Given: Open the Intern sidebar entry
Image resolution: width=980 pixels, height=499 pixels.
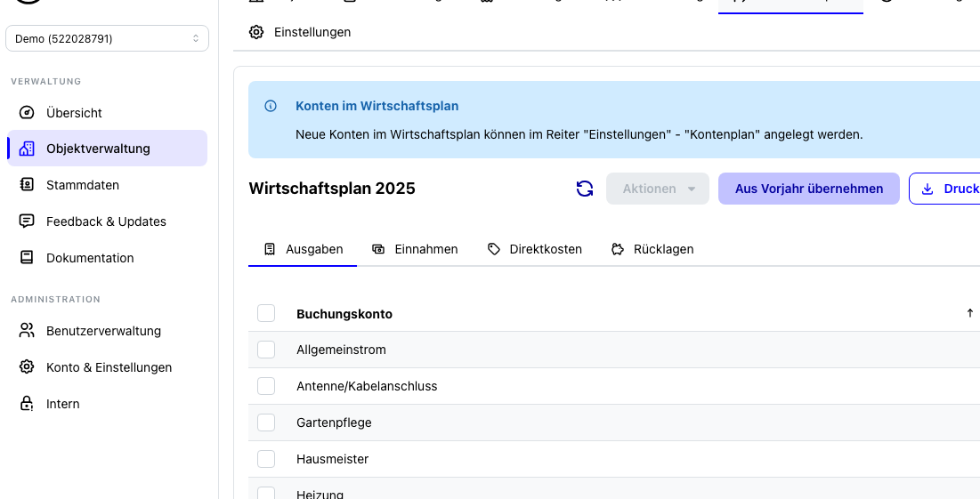Looking at the screenshot, I should click(x=108, y=404).
